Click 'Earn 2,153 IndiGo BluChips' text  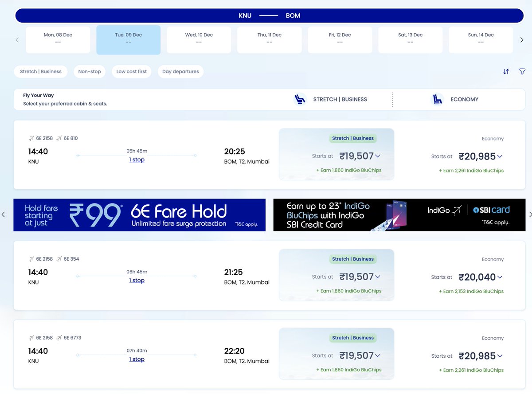click(471, 291)
